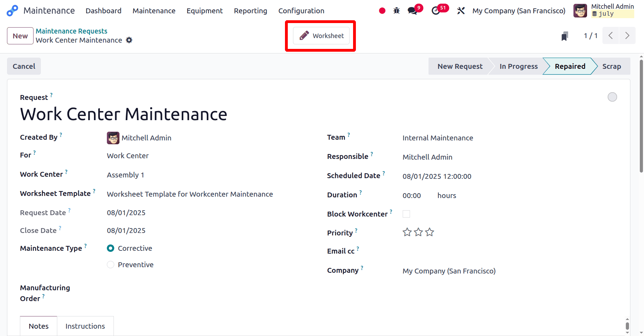Viewport: 644px width, 336px height.
Task: Click the New button
Action: point(20,36)
